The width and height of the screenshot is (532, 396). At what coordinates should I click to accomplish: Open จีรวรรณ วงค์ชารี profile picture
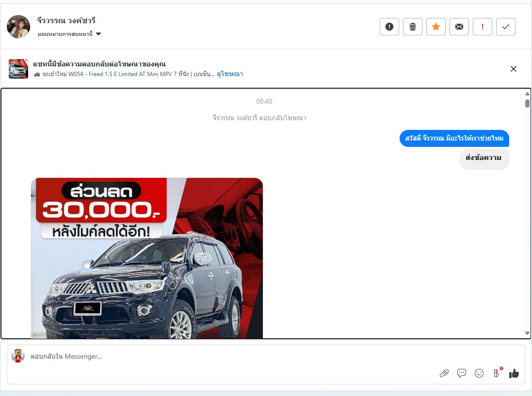[18, 27]
